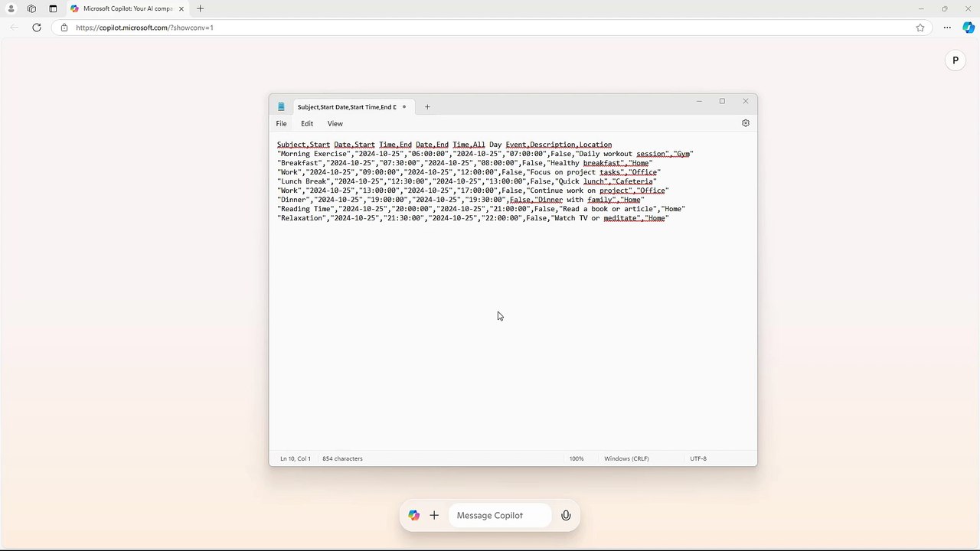Open the Copilot sidebar icon
This screenshot has height=551, width=980.
pyautogui.click(x=969, y=28)
